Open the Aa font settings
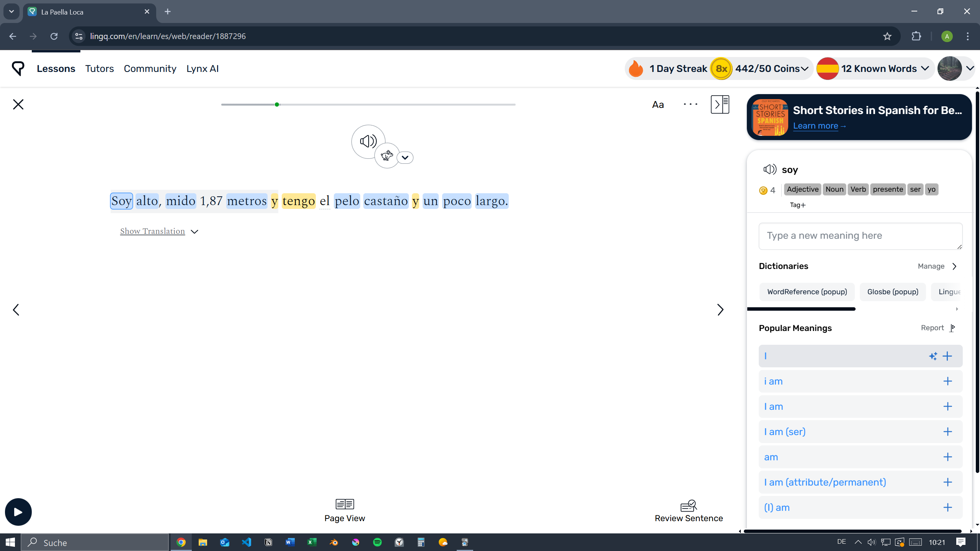The width and height of the screenshot is (980, 551). pos(658,104)
